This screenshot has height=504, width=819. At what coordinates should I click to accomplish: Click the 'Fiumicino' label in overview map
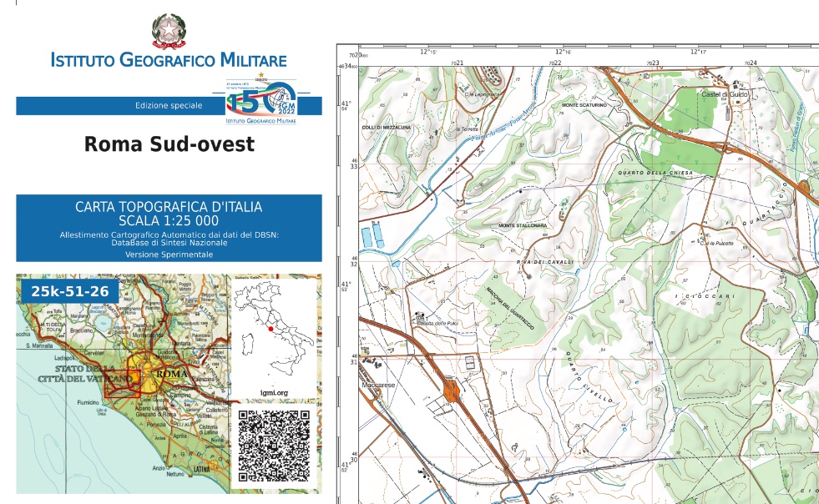pyautogui.click(x=88, y=403)
